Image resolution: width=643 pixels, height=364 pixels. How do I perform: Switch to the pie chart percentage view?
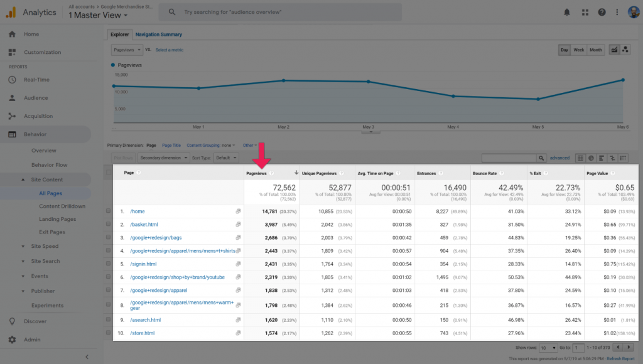pos(592,158)
